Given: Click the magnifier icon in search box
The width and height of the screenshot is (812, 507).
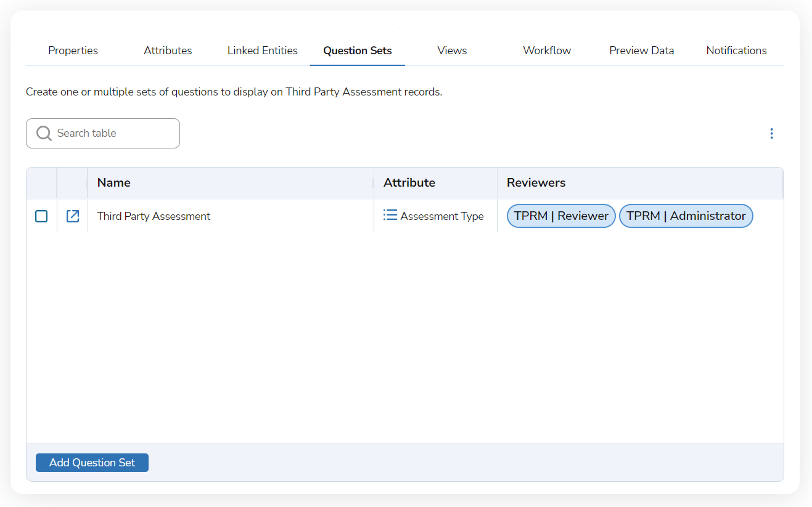Looking at the screenshot, I should pos(44,134).
